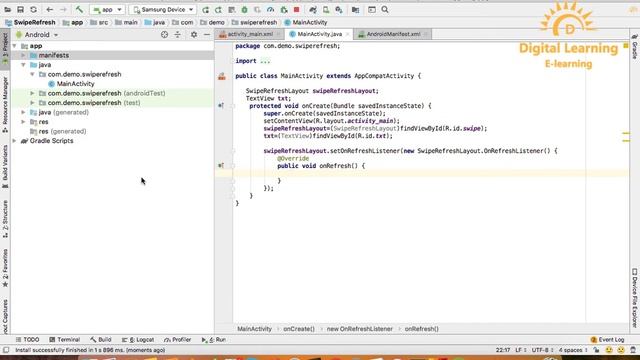This screenshot has width=640, height=360.
Task: Click the Search Everywhere magnifier icon
Action: [x=385, y=9]
